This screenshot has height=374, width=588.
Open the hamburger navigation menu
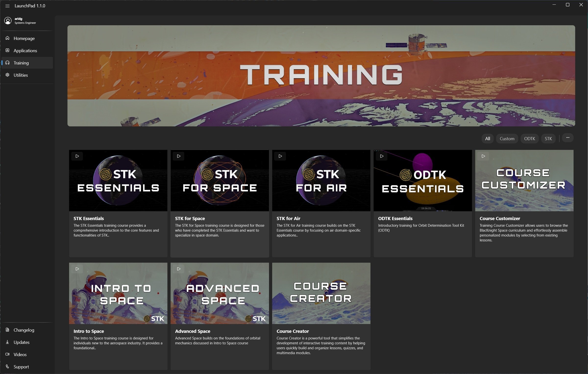coord(7,6)
